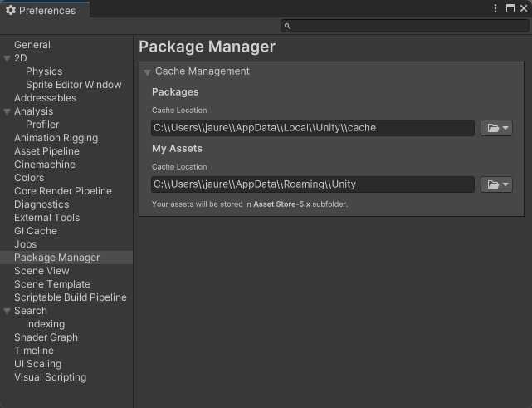The width and height of the screenshot is (532, 408).
Task: Collapse the Cache Management foldout
Action: click(147, 72)
